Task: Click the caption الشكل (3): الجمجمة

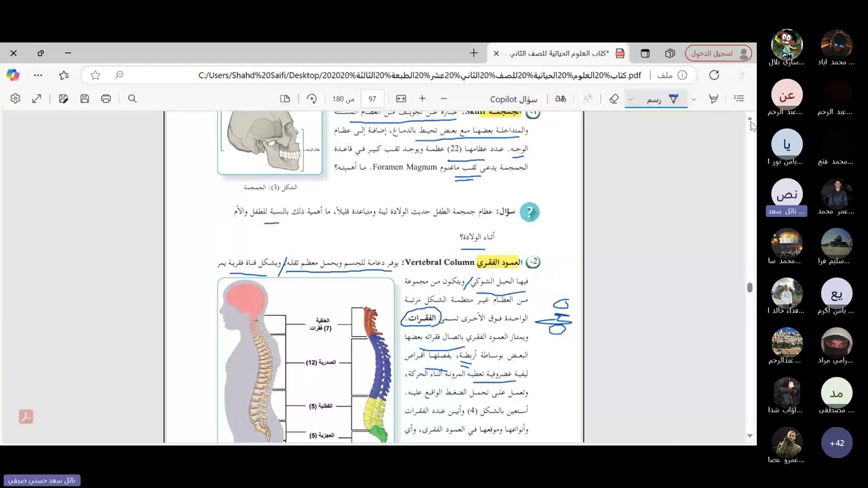Action: (x=271, y=187)
